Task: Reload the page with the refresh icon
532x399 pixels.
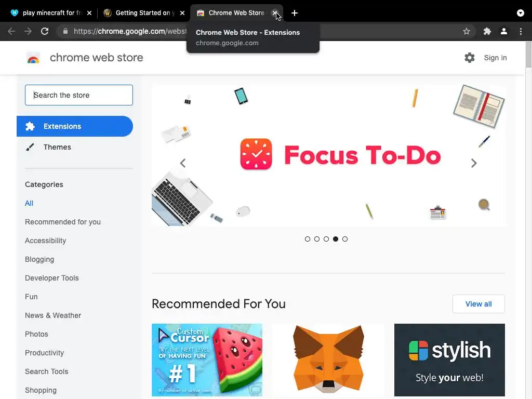Action: pyautogui.click(x=45, y=31)
